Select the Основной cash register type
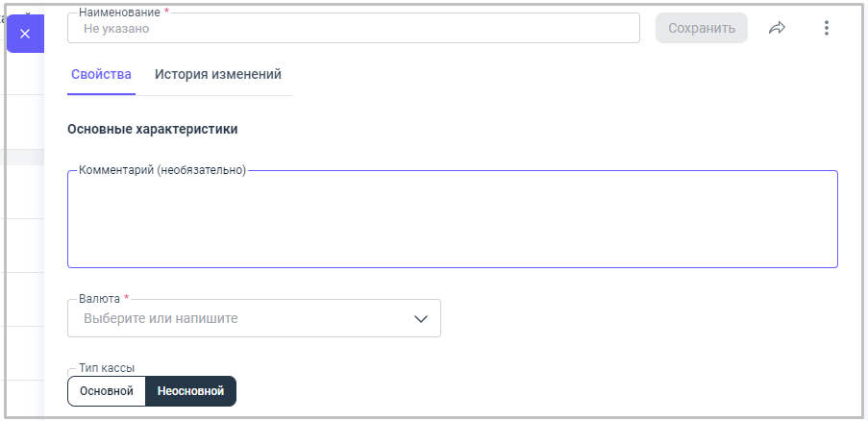The image size is (868, 421). tap(107, 391)
